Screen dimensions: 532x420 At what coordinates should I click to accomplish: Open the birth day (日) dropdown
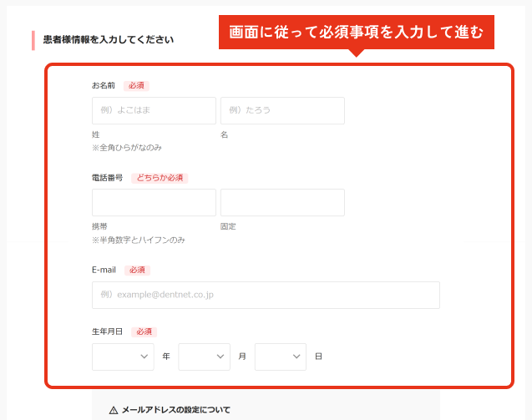[281, 357]
